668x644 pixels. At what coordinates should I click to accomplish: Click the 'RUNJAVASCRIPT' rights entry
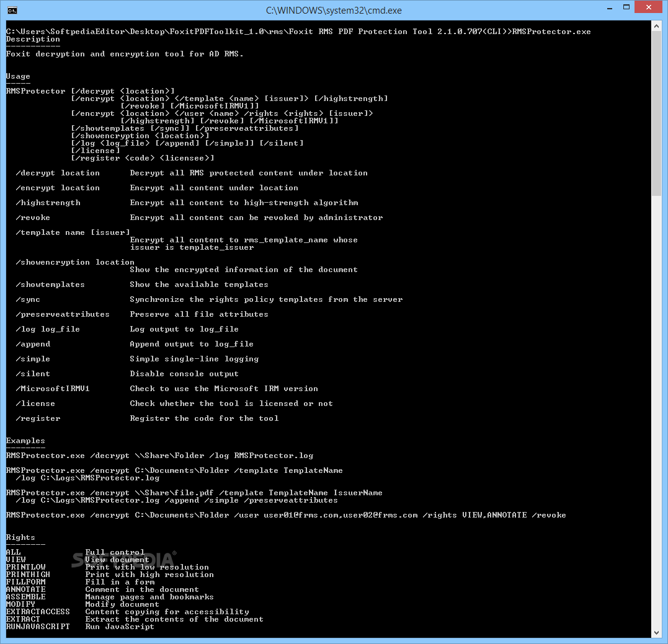(38, 627)
